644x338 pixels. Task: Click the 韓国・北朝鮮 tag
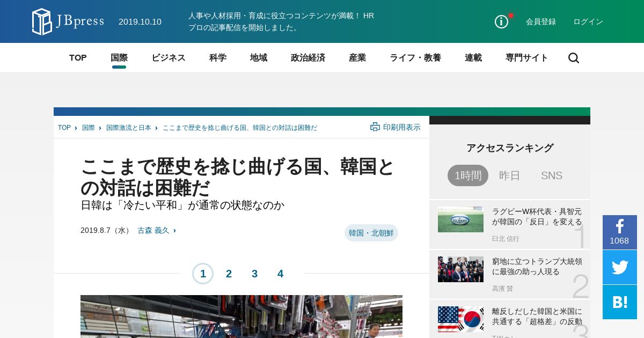click(x=371, y=233)
